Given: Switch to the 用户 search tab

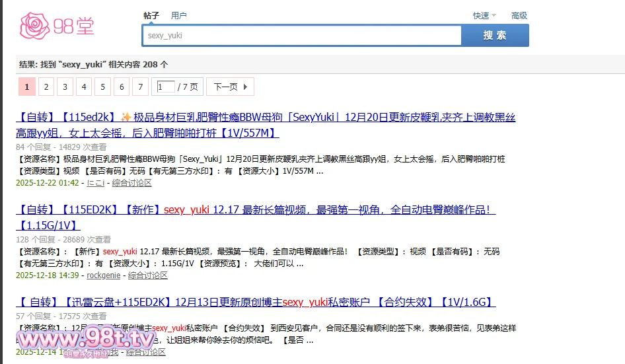Looking at the screenshot, I should (178, 15).
